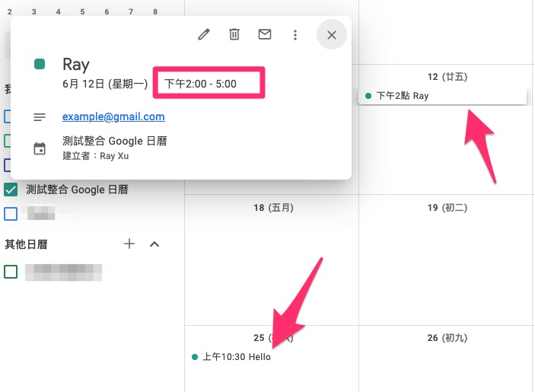
Task: Uncheck the 測試整合 Google 日曆 calendar checkbox
Action: click(x=11, y=190)
